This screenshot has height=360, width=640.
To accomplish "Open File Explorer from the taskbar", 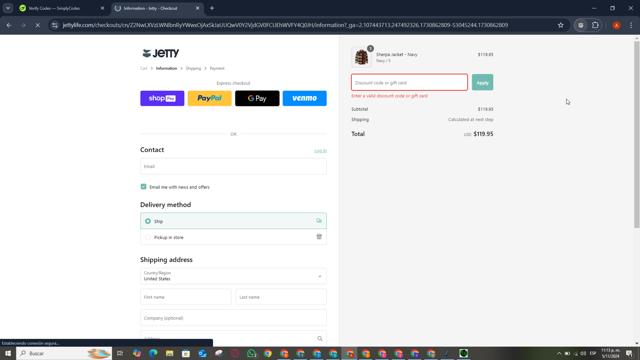I will 169,353.
